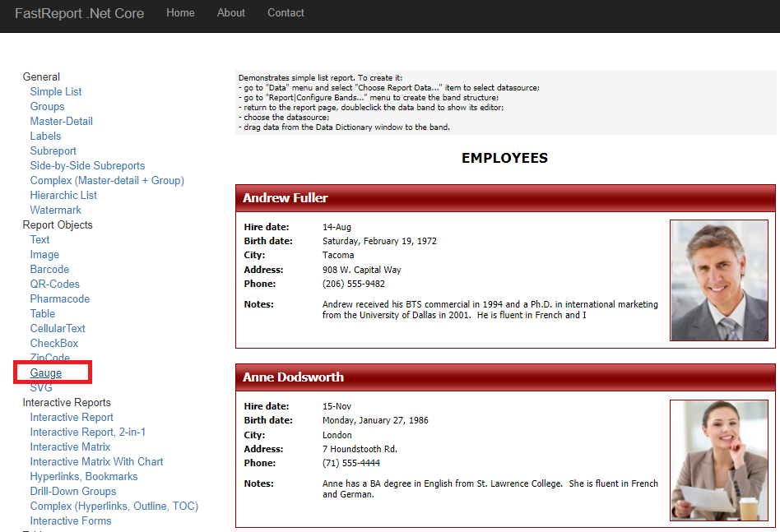Select Side-by-Side Subreports link

(87, 165)
